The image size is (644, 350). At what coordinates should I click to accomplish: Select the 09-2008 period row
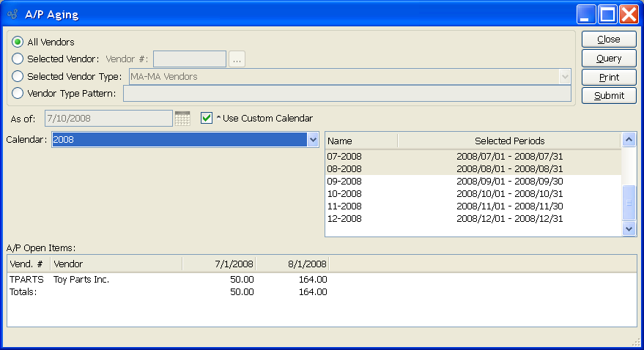pos(473,181)
